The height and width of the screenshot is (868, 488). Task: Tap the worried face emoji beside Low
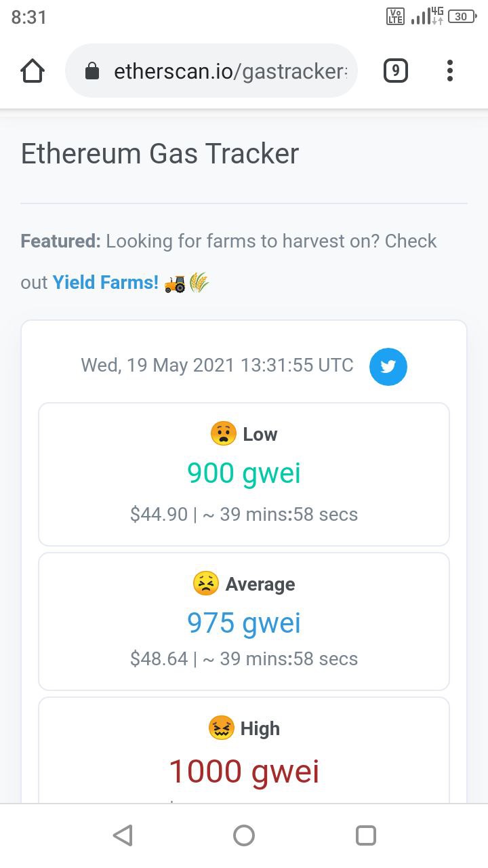tap(224, 433)
